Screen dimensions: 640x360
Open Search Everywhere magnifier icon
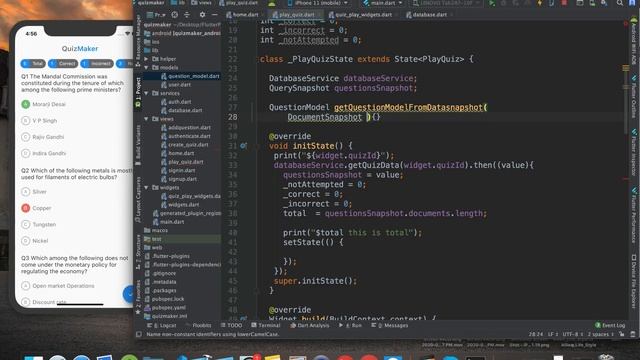tap(620, 3)
